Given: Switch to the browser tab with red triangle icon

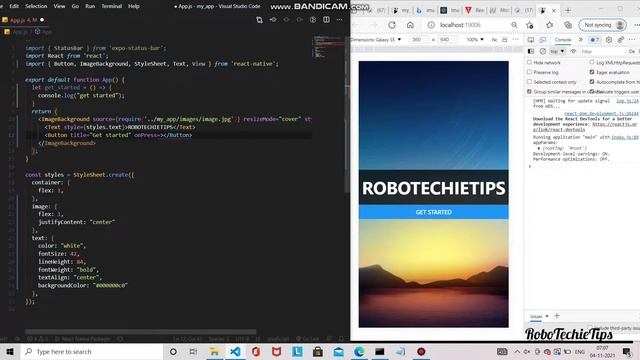Looking at the screenshot, I should 475,11.
